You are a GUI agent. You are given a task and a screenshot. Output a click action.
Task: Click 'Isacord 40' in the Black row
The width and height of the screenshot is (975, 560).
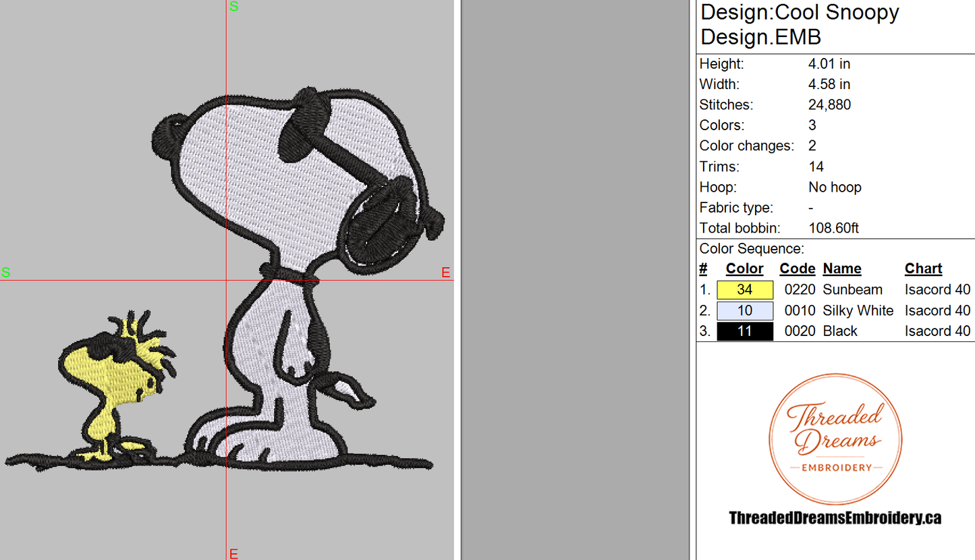(938, 331)
